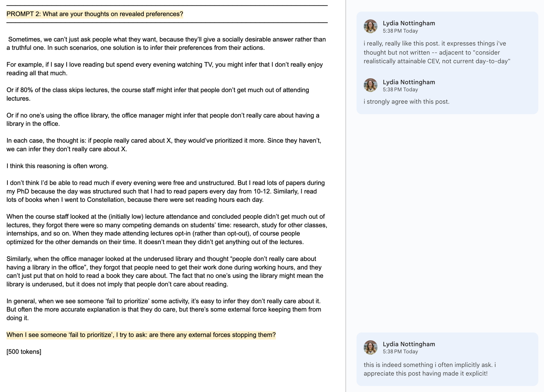Click the paragraph about 80% of class skipping lectures
Screen dimensions: 544x392
tap(158, 94)
